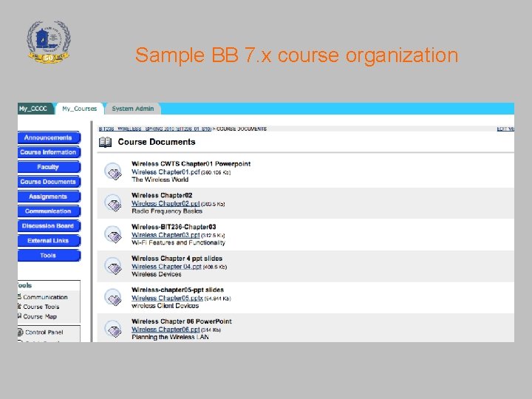
Task: Open the blue Communication menu button
Action: [49, 211]
